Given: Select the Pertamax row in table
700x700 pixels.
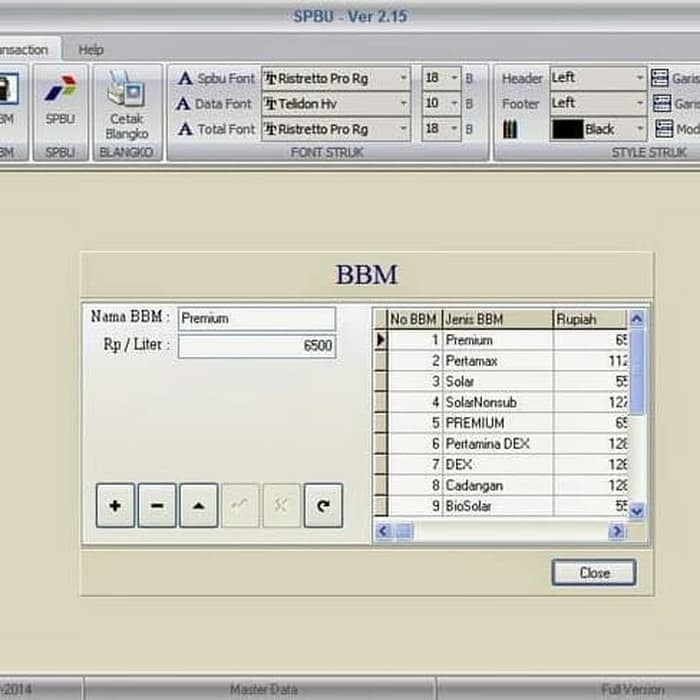Looking at the screenshot, I should pyautogui.click(x=497, y=361).
